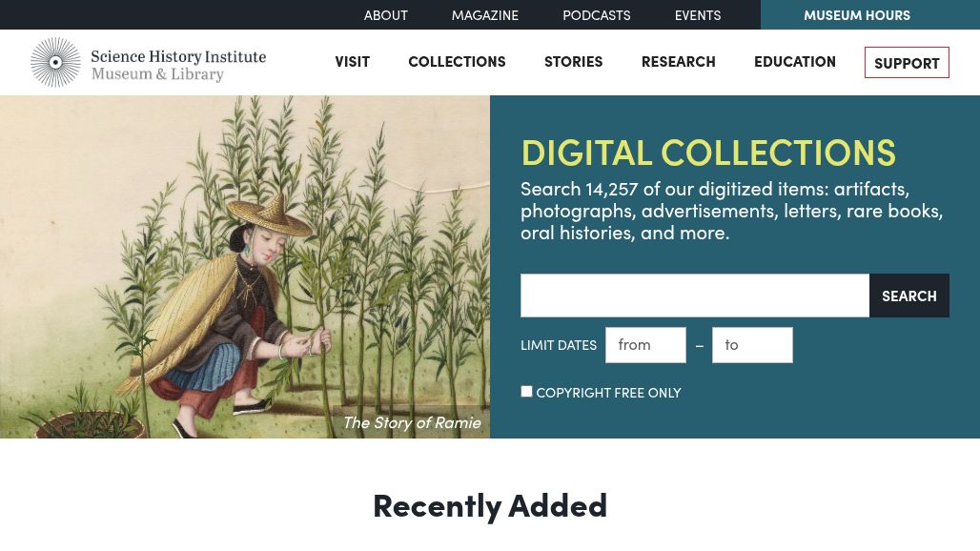This screenshot has width=980, height=551.
Task: Click the 'from' date input
Action: (x=645, y=345)
